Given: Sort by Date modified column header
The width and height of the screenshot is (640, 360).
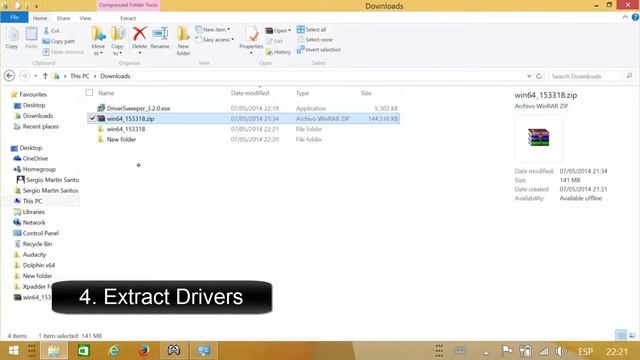Looking at the screenshot, I should (x=250, y=93).
